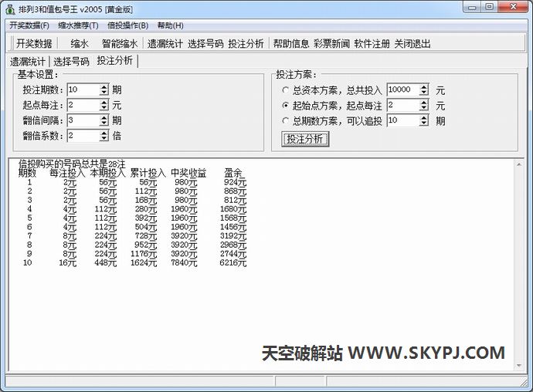
Task: Click 关闭退出 to exit the program
Action: pos(412,44)
